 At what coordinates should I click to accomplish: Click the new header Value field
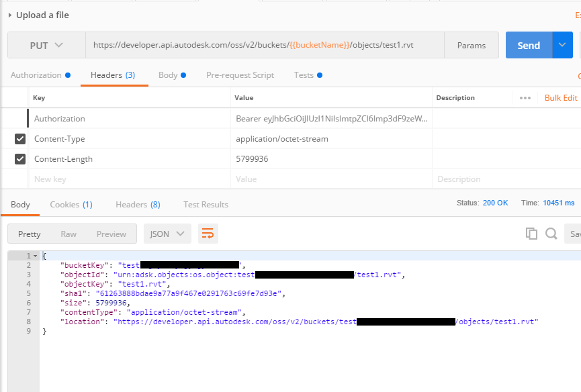point(331,179)
